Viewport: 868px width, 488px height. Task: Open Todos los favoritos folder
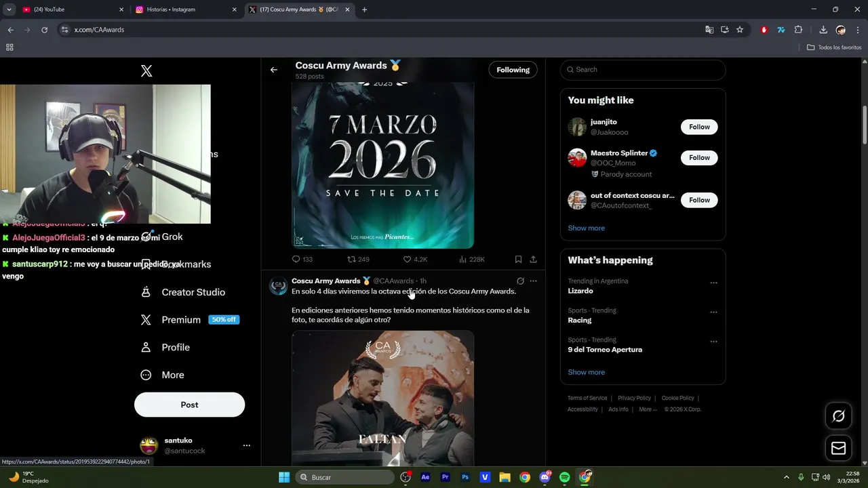834,47
